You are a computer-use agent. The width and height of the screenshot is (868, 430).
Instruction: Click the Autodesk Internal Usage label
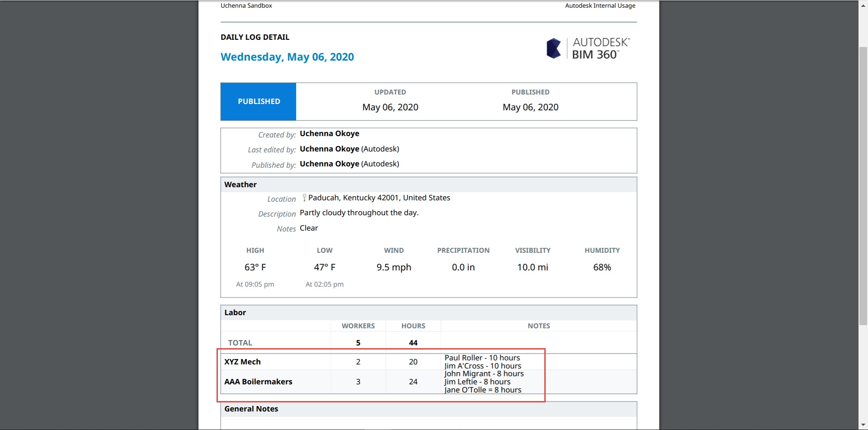click(600, 5)
